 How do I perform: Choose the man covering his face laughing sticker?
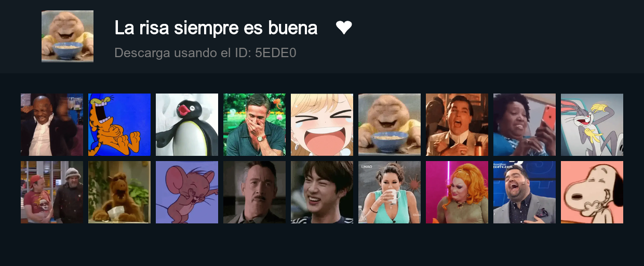point(254,125)
